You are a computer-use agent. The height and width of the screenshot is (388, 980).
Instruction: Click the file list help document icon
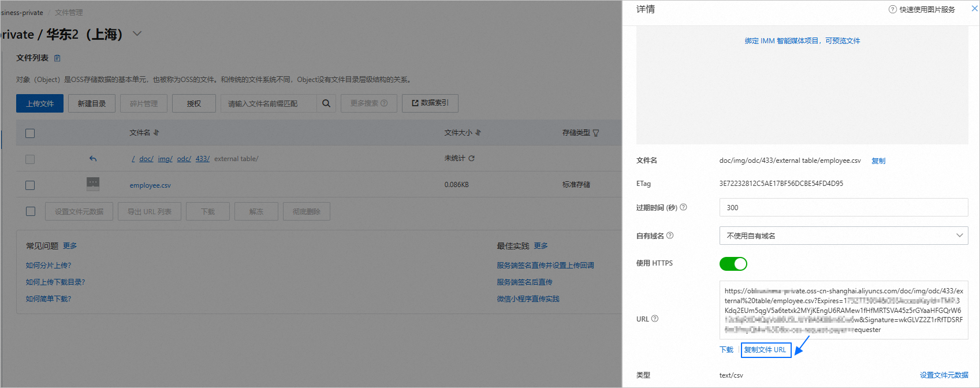[x=57, y=58]
